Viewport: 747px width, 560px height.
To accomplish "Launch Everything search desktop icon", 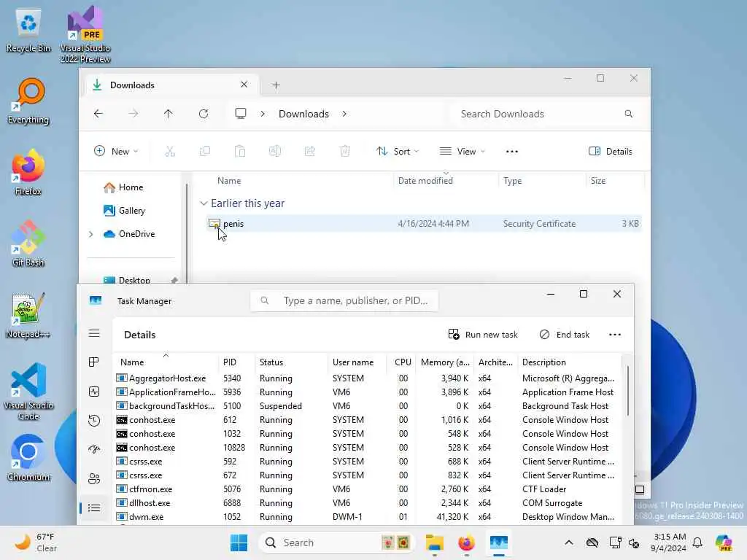I will click(x=28, y=102).
